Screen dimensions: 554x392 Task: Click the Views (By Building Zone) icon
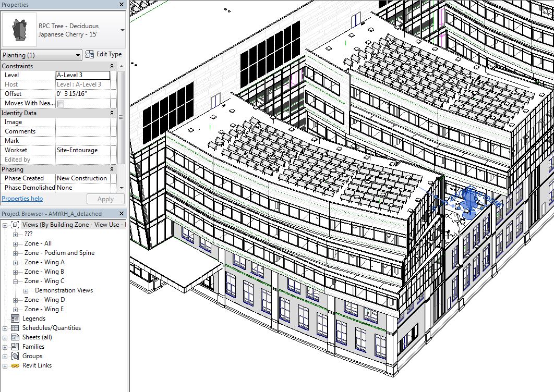pyautogui.click(x=16, y=224)
